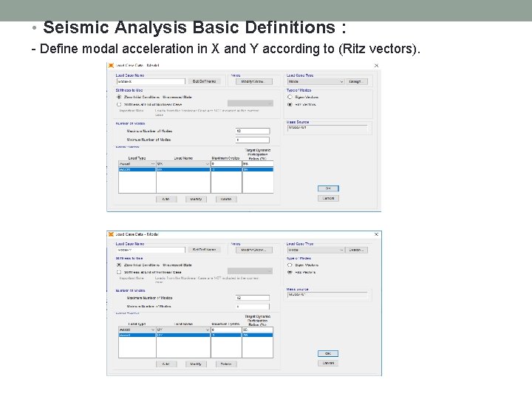Click Set Def Name button in Modal-X dialog

pos(204,81)
